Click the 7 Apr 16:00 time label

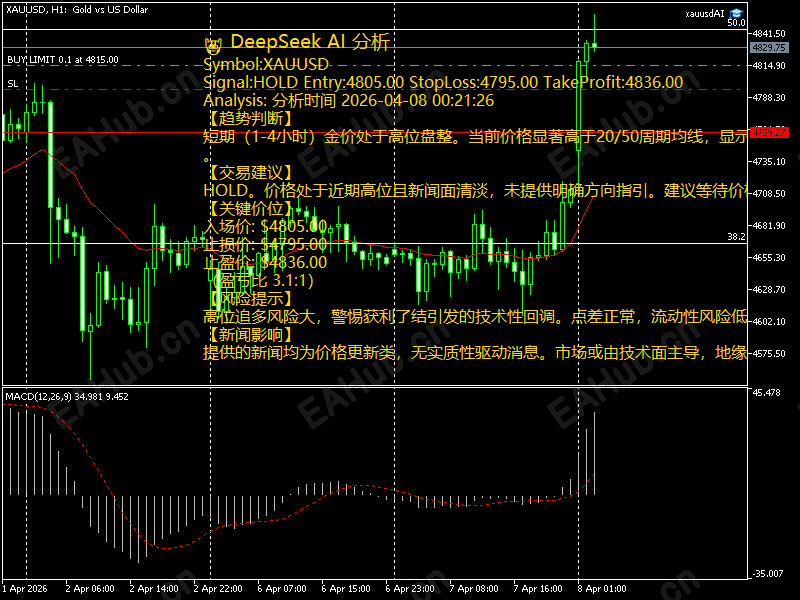[x=538, y=589]
